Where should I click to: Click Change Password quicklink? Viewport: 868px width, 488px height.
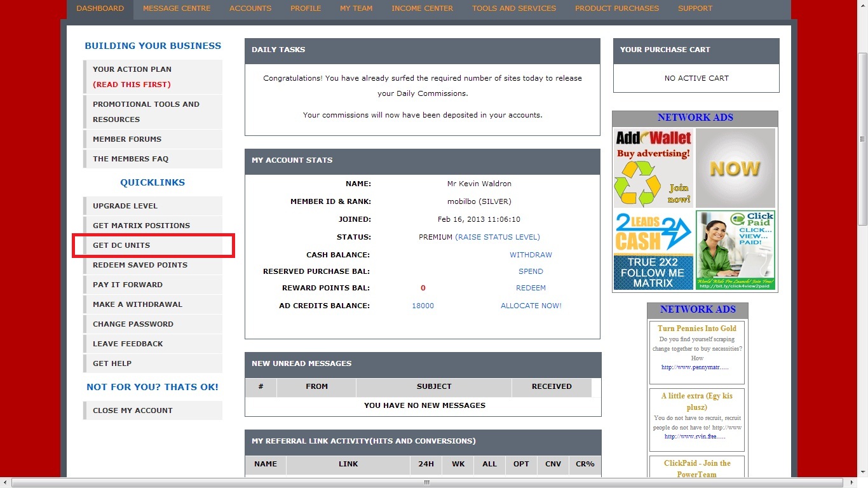click(x=153, y=323)
